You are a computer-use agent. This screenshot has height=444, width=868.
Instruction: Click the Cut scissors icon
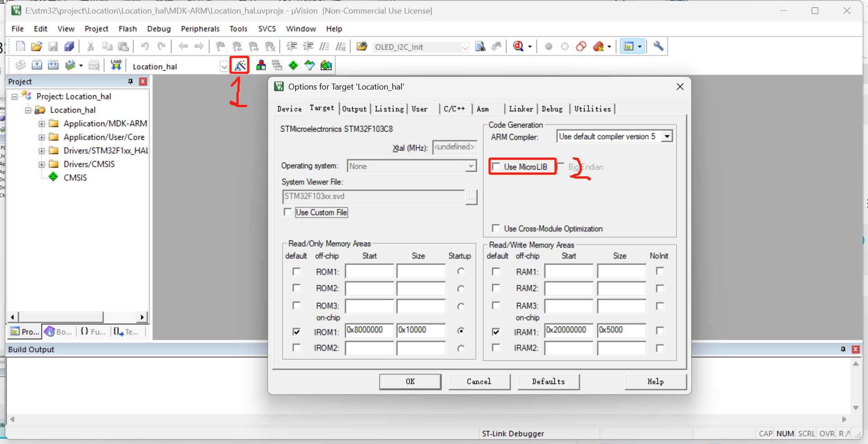[x=90, y=47]
